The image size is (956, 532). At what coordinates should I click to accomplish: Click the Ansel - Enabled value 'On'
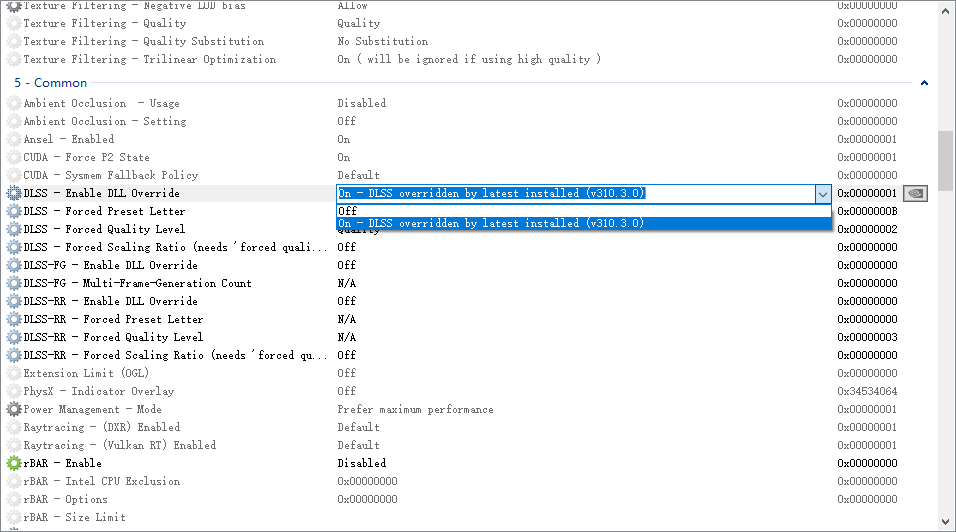(x=344, y=139)
